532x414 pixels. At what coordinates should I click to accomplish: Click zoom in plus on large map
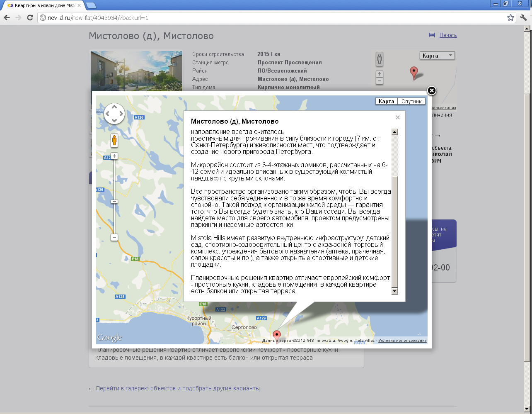114,156
